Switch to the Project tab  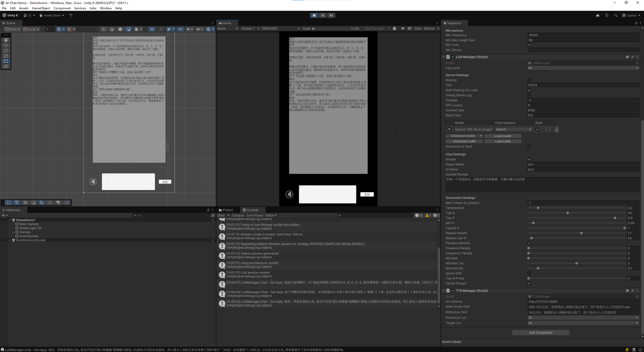point(226,210)
